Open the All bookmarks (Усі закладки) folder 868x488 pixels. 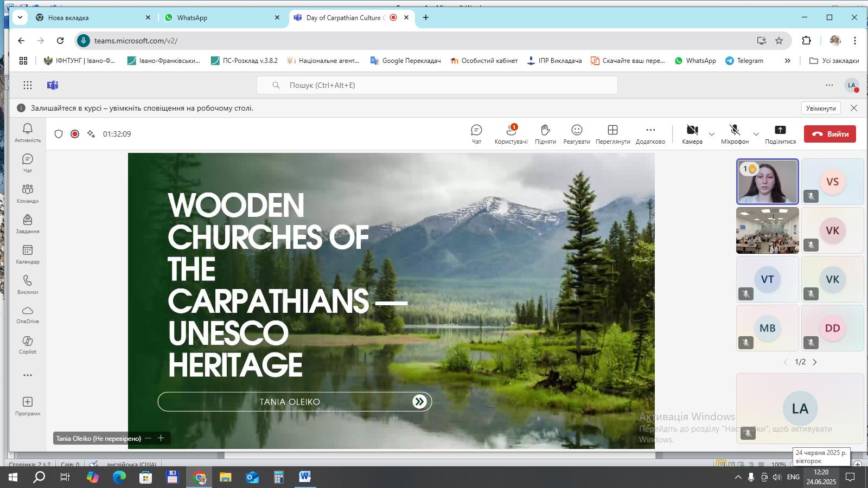(834, 61)
